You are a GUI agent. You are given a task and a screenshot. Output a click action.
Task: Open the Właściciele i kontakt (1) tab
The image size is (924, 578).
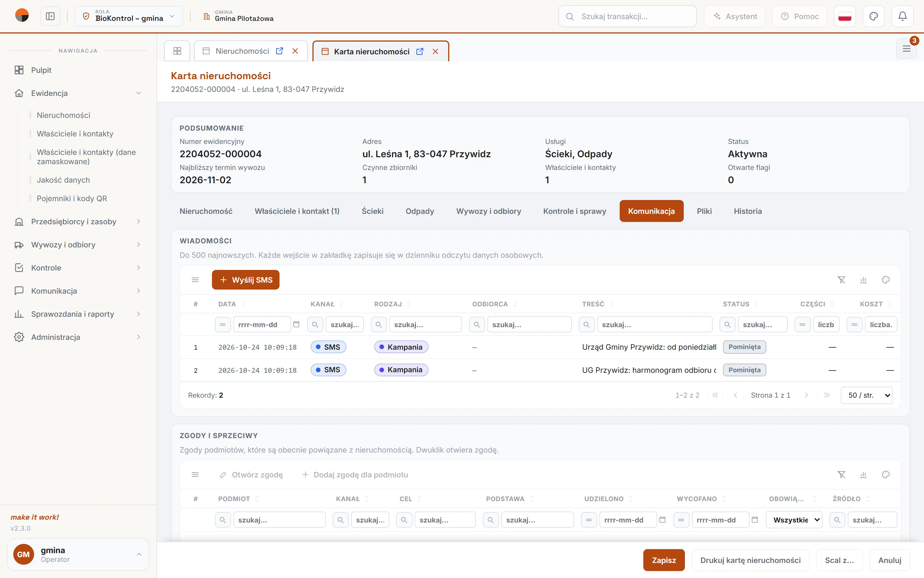[297, 211]
